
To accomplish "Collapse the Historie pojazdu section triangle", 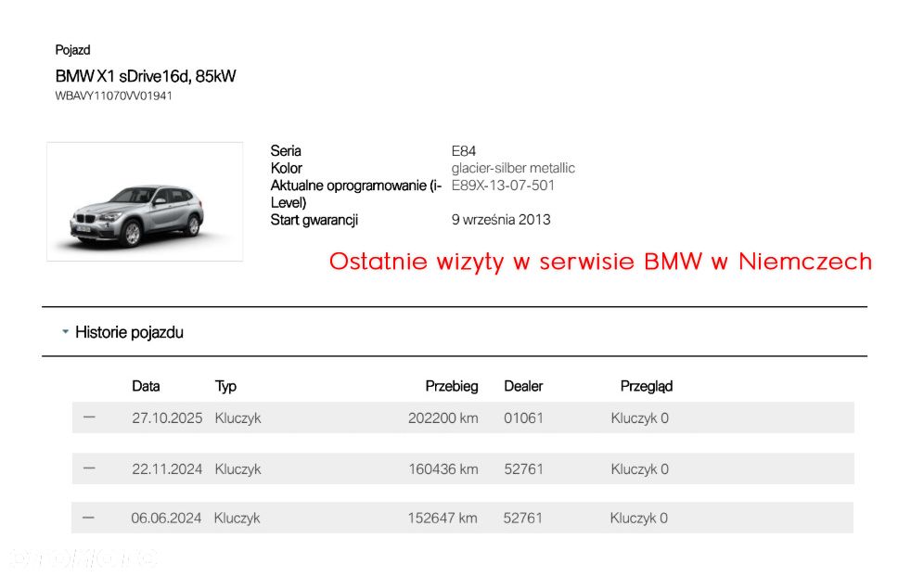I will 66,332.
